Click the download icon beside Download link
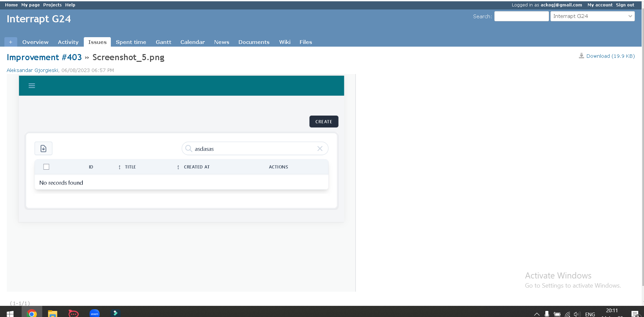Image resolution: width=644 pixels, height=317 pixels. tap(581, 56)
